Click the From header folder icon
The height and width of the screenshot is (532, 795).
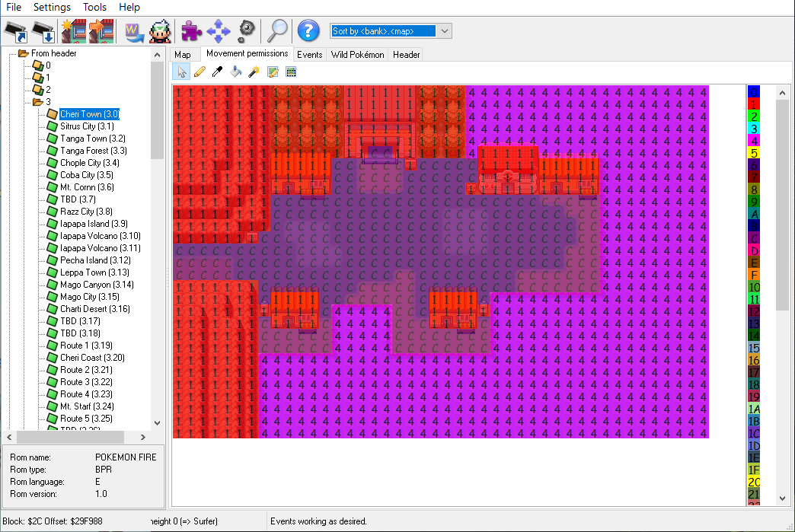click(x=24, y=53)
